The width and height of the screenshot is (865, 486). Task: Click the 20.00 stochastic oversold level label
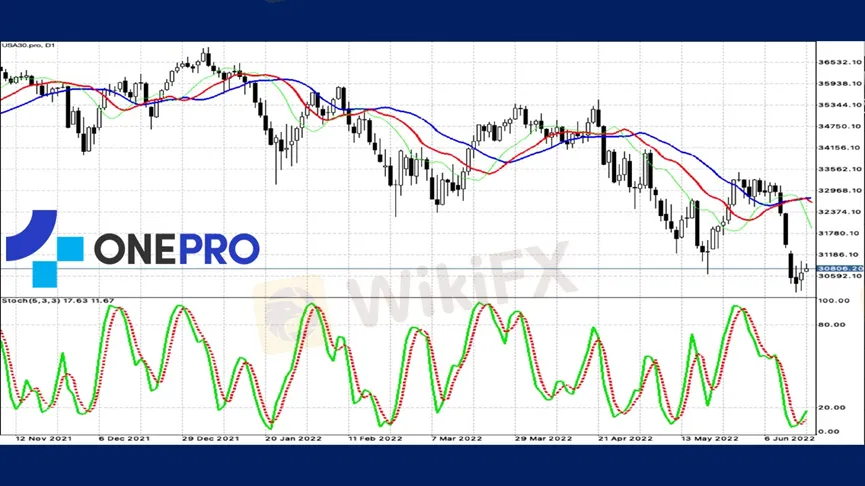pos(830,407)
